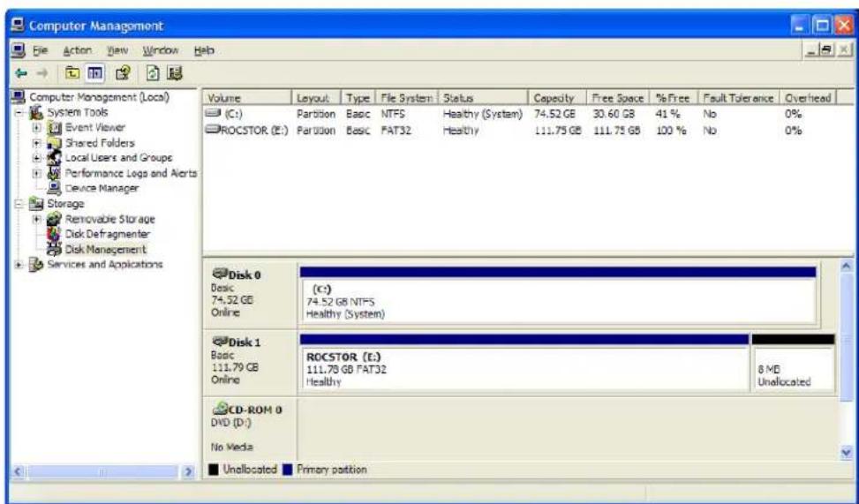Click the (C:) volume icon in list
Image resolution: width=859 pixels, height=504 pixels.
pos(213,113)
